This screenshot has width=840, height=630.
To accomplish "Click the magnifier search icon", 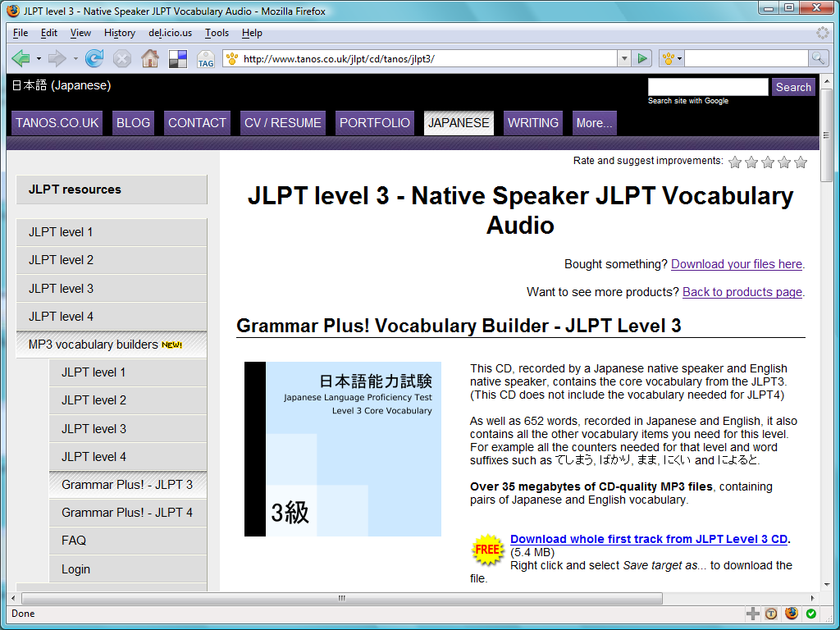I will pyautogui.click(x=818, y=58).
